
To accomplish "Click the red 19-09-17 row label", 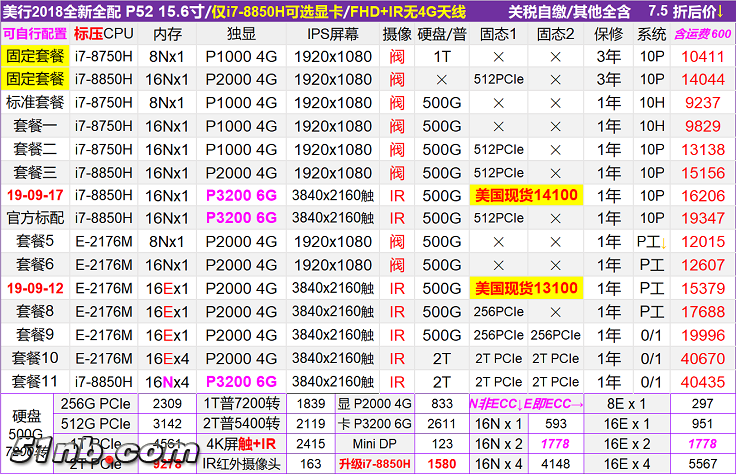I will [36, 195].
